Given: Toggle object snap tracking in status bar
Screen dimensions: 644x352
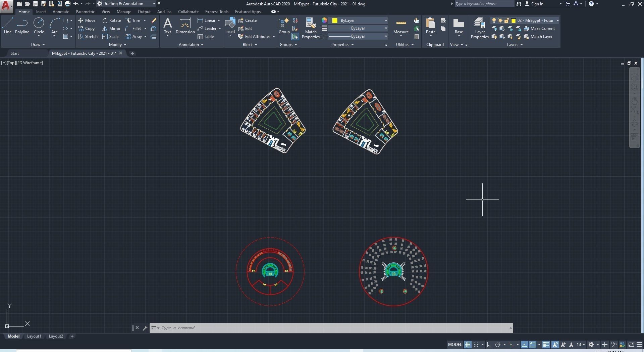Looking at the screenshot, I should click(x=524, y=345).
